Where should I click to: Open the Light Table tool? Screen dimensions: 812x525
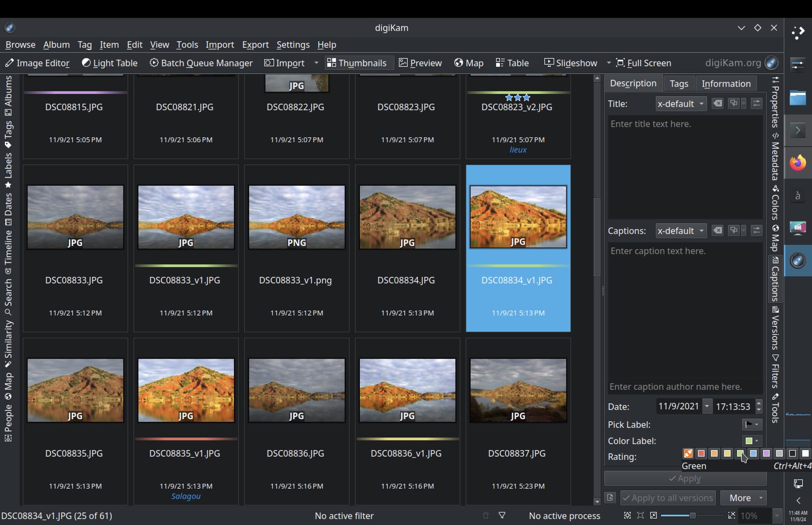click(x=110, y=63)
